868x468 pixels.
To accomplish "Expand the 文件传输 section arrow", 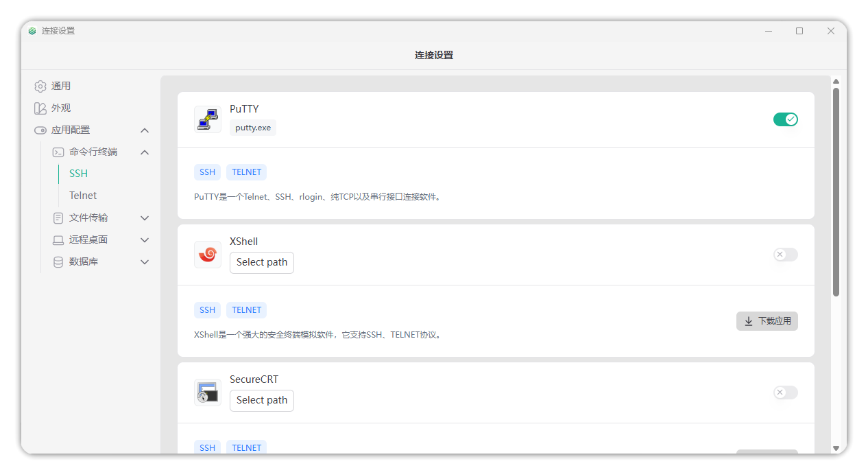I will (x=145, y=218).
